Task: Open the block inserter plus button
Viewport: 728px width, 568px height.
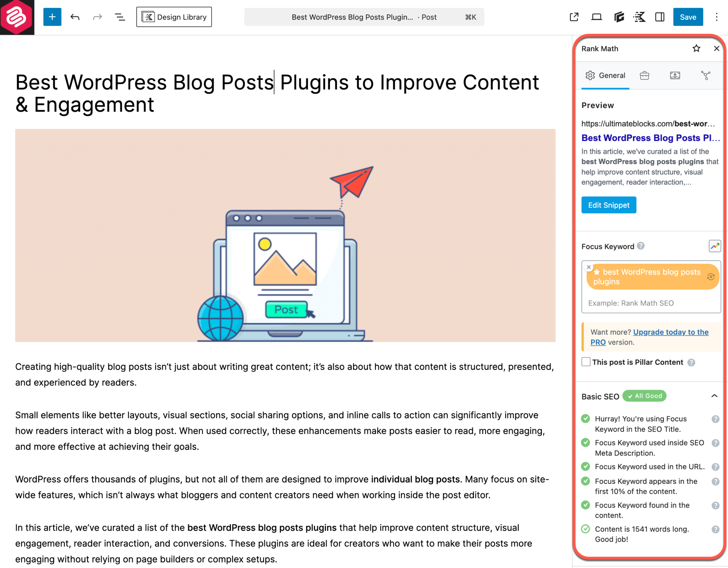Action: tap(52, 17)
